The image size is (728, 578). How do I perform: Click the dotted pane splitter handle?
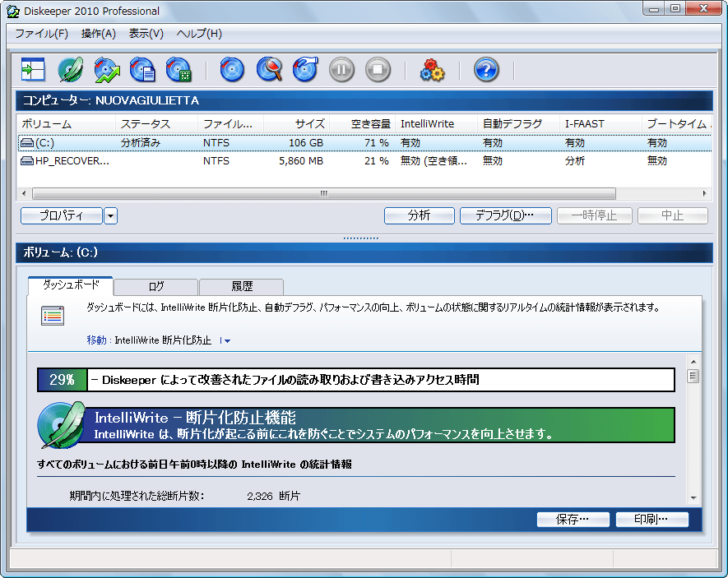point(361,238)
